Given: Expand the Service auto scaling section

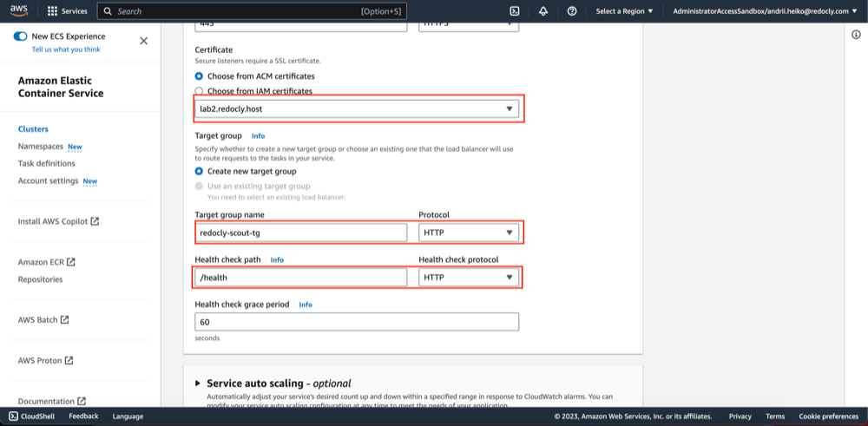Looking at the screenshot, I should 198,383.
